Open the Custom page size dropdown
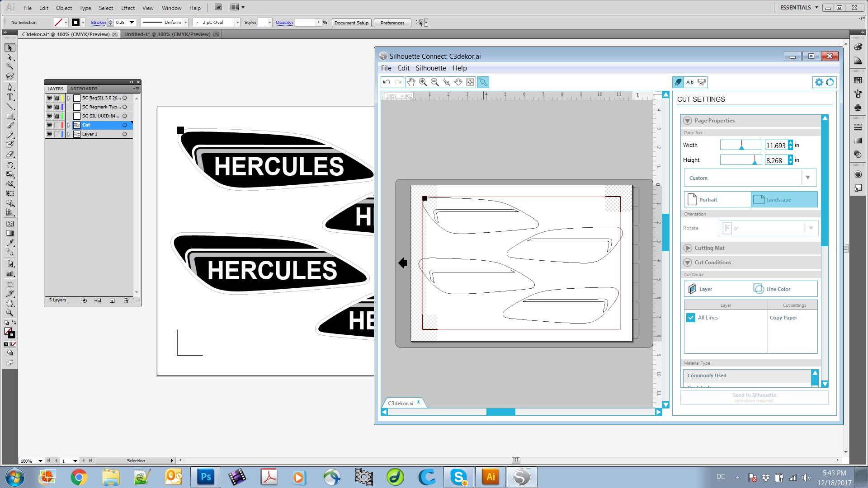 807,178
